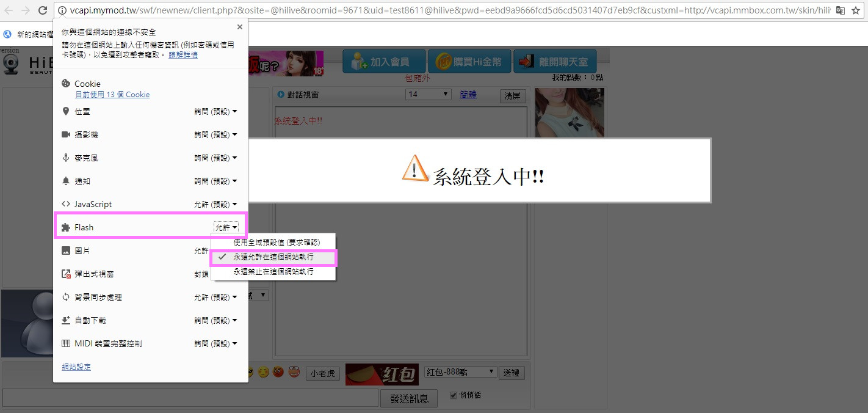Click the Cookie icon in site popup
Image resolution: width=868 pixels, height=413 pixels.
(66, 84)
